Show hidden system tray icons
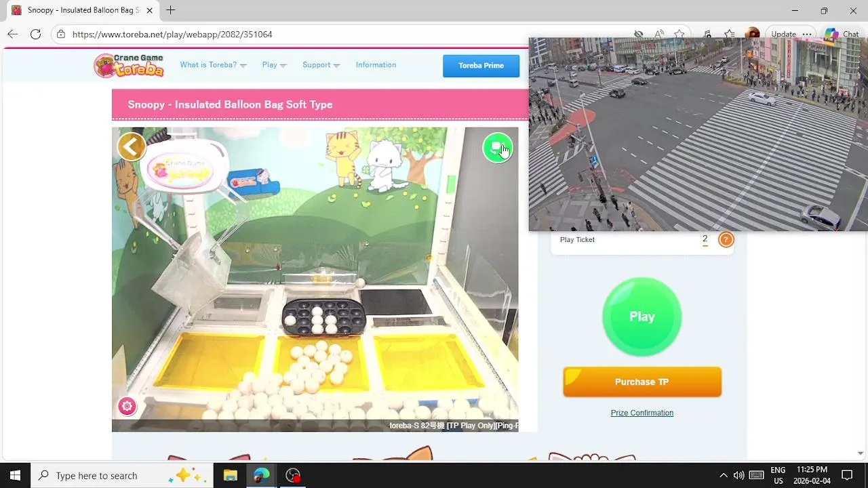Image resolution: width=868 pixels, height=488 pixels. 723,475
